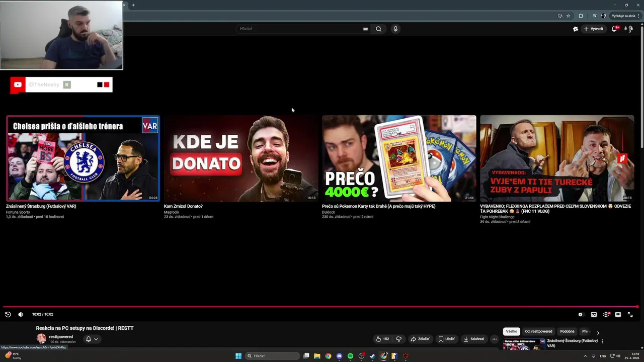Show more filter chips with right arrow
Image resolution: width=644 pixels, height=362 pixels.
coord(598,332)
